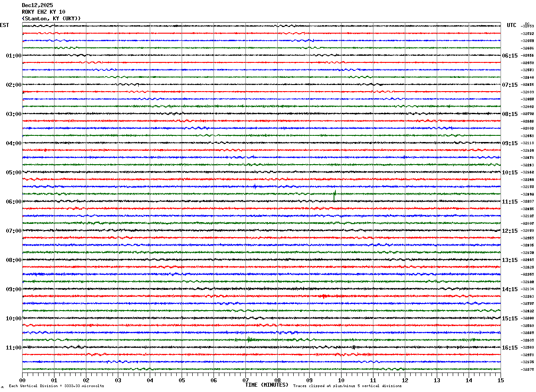Click the 16:15 UTC time label

(x=509, y=348)
